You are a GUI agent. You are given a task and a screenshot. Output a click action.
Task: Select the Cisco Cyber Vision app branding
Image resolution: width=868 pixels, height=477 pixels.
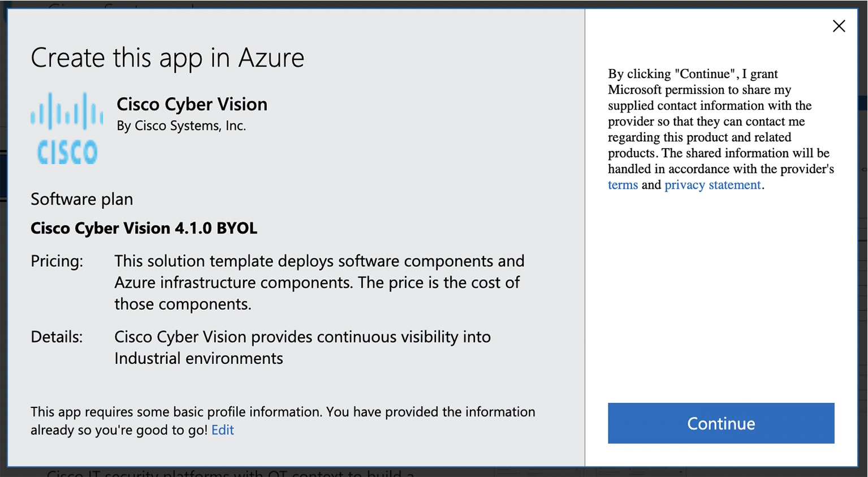click(192, 103)
